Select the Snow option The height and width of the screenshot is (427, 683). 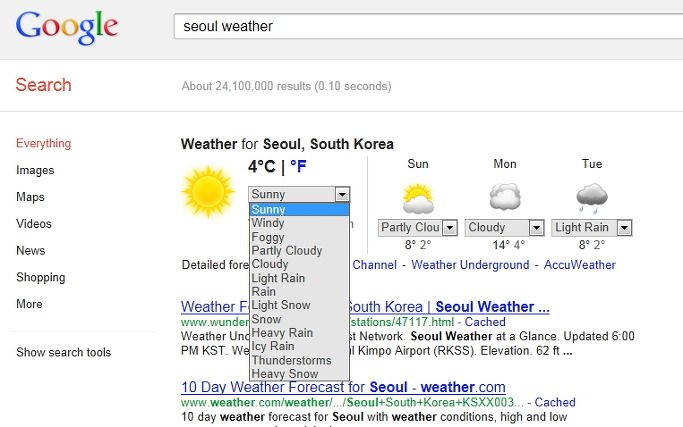(x=299, y=319)
